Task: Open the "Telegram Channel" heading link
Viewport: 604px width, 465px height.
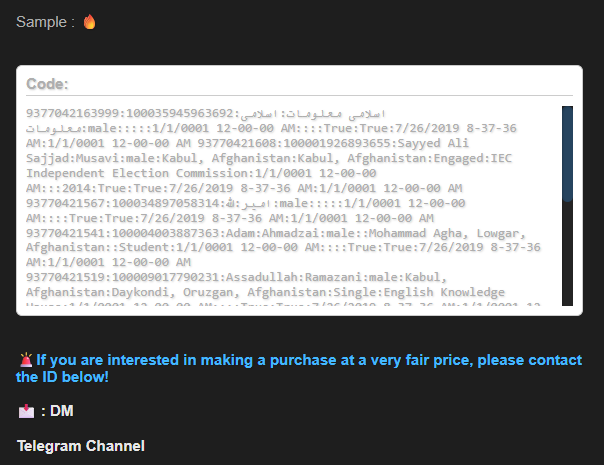Action: pos(81,446)
